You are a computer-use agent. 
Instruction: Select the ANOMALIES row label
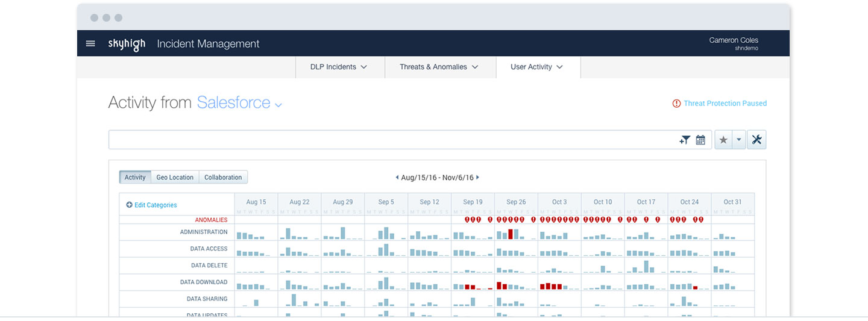211,220
